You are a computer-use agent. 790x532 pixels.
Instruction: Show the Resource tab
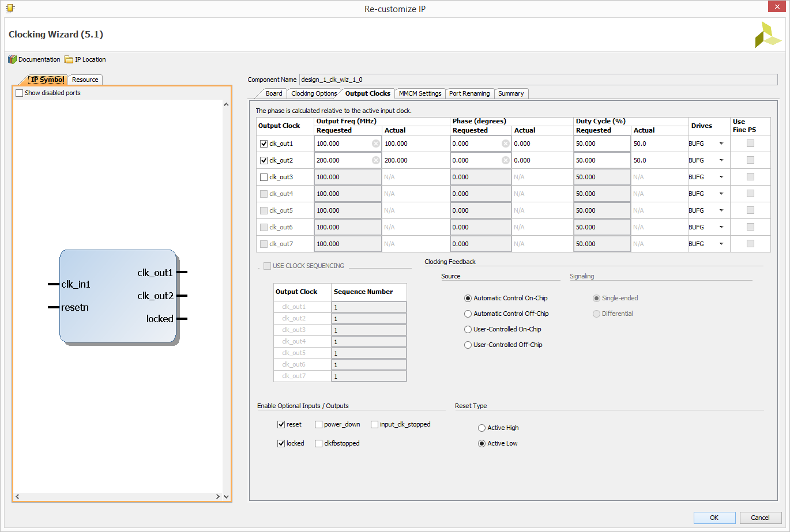pos(85,80)
